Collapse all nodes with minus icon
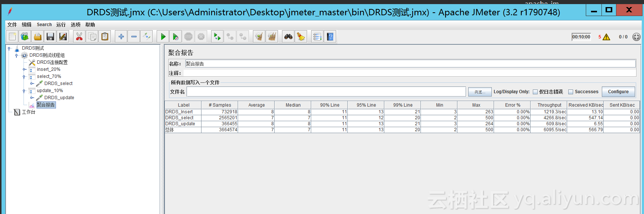 134,37
